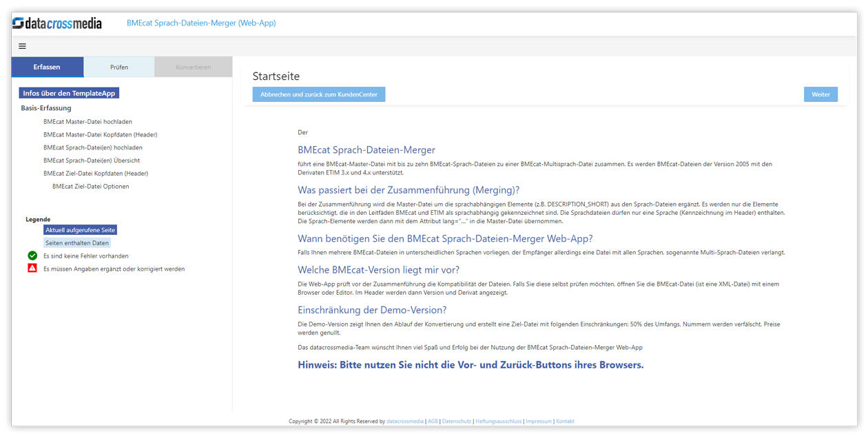The height and width of the screenshot is (438, 868).
Task: Click the Hinweis about browser buttons
Action: [x=471, y=365]
